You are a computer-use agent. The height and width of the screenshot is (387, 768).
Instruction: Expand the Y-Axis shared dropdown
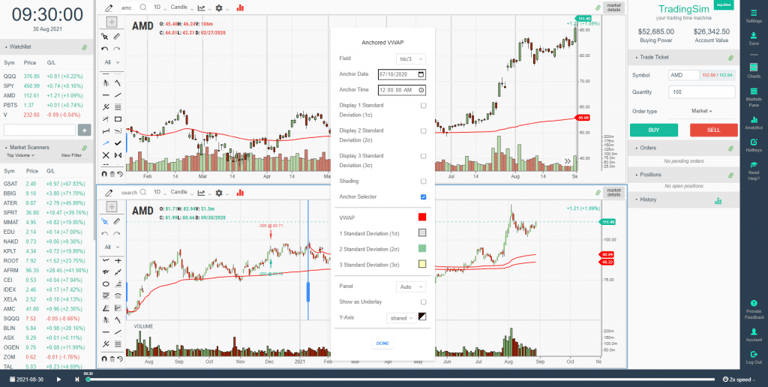click(x=401, y=318)
